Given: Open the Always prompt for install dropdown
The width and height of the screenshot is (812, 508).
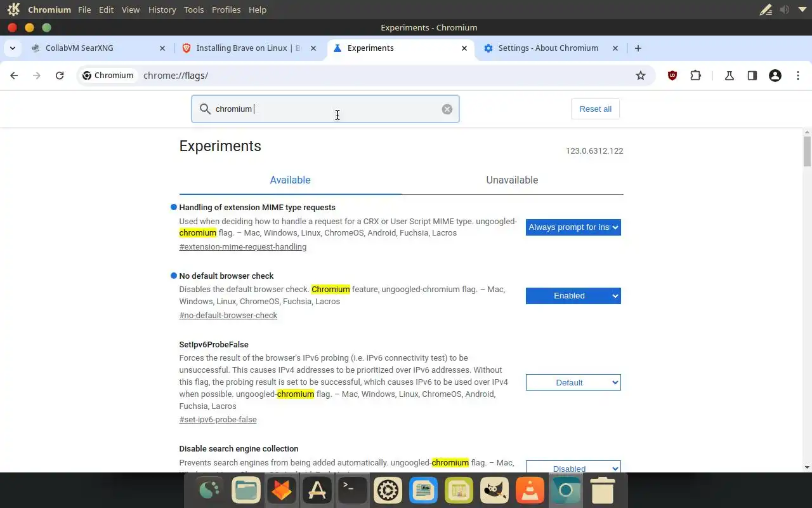Looking at the screenshot, I should click(573, 227).
